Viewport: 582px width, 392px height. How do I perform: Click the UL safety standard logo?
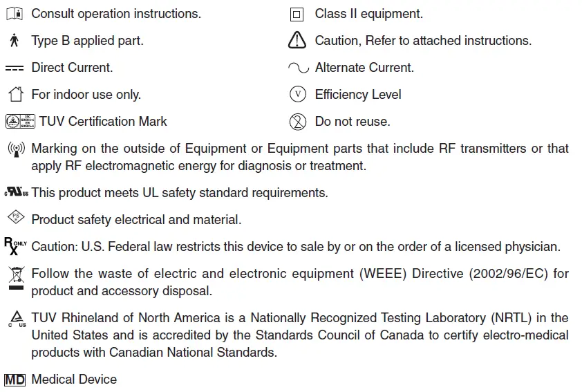point(17,193)
